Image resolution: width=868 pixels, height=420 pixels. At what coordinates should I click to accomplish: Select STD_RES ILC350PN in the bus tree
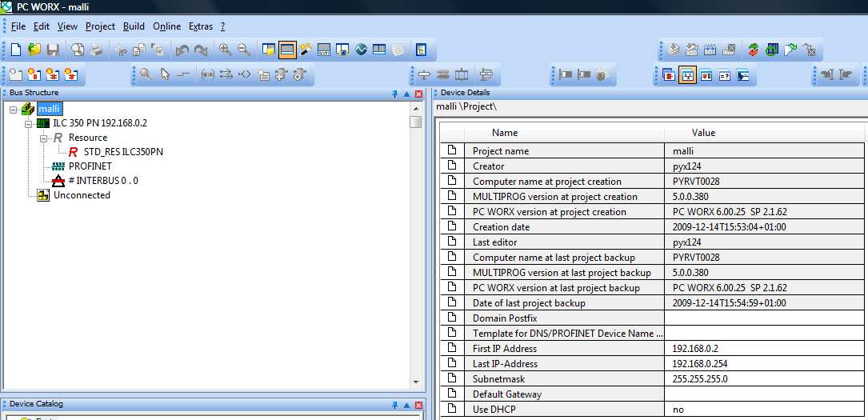123,152
